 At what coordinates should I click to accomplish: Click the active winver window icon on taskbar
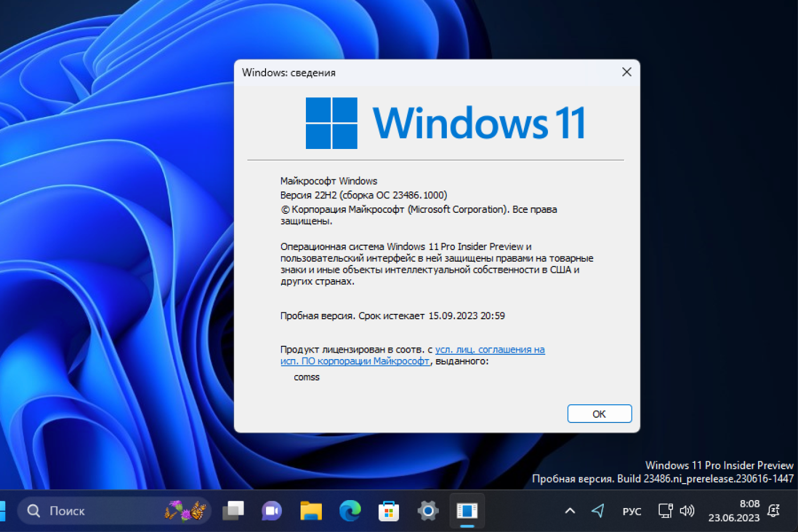click(x=467, y=511)
